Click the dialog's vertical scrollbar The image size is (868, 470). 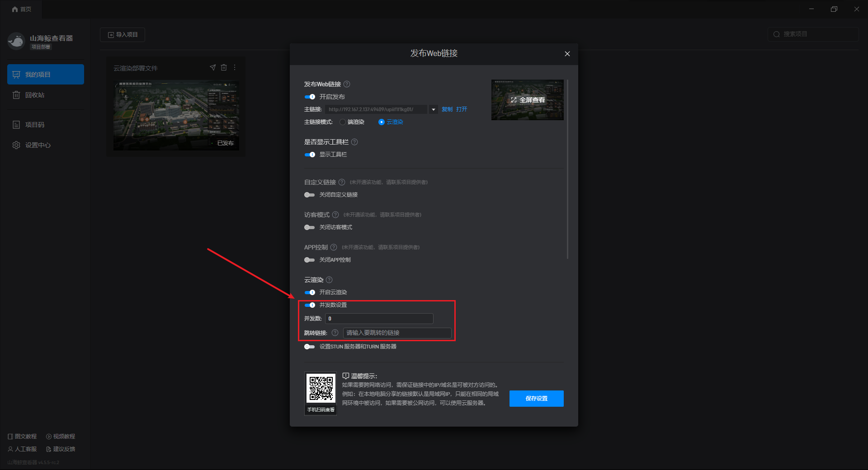(567, 169)
